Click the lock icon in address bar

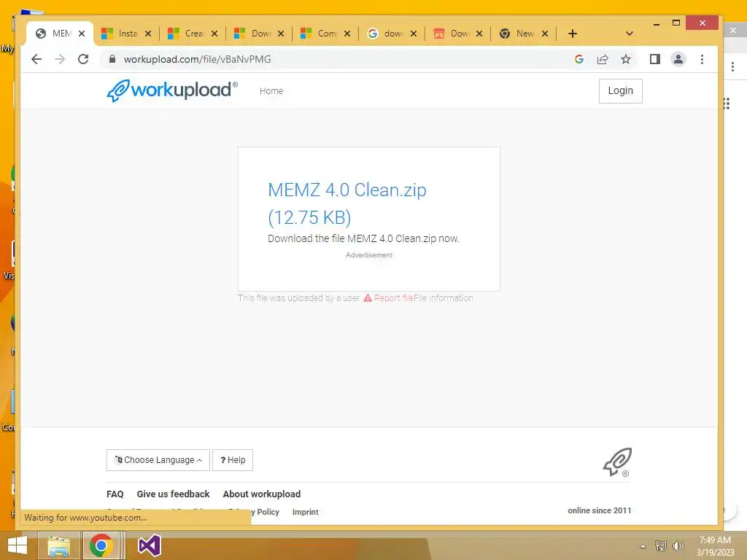[x=112, y=59]
